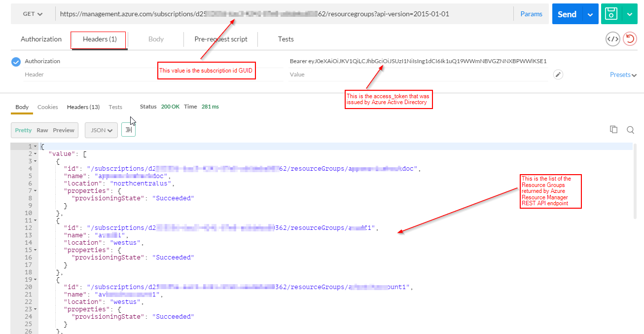Open the response Tests tab
The image size is (644, 334).
point(115,107)
